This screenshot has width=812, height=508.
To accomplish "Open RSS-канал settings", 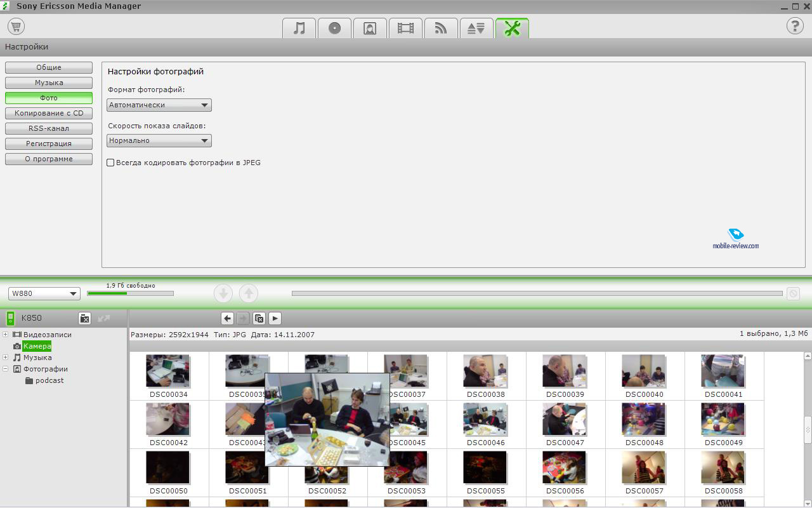I will click(49, 128).
